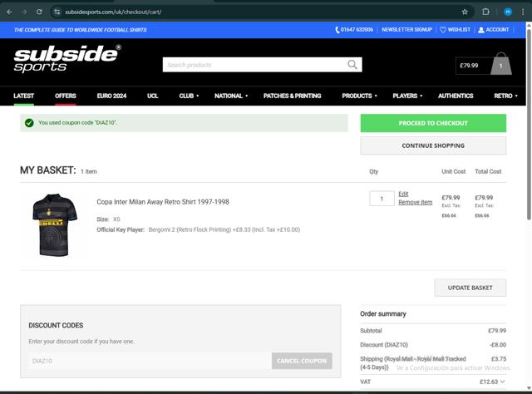Click the Remove item link

point(416,202)
